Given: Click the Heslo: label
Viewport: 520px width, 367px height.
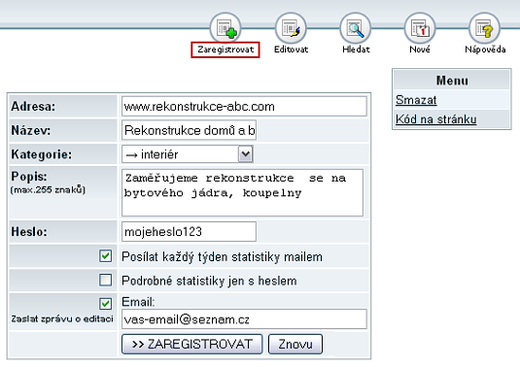Looking at the screenshot, I should 29,231.
